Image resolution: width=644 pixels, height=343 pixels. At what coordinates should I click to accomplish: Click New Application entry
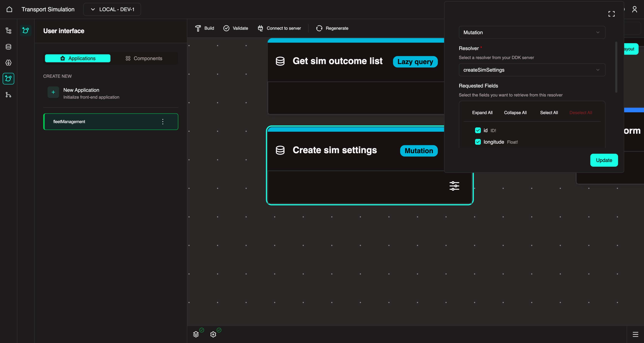pyautogui.click(x=110, y=93)
